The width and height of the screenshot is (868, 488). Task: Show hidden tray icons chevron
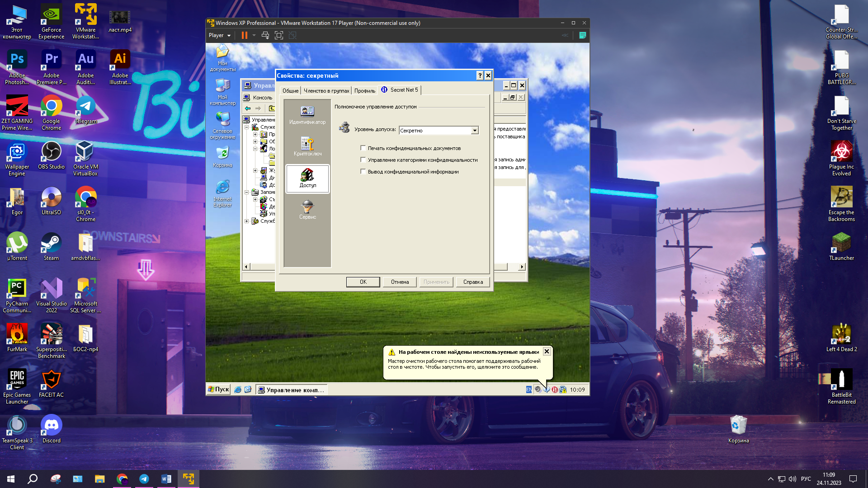point(770,479)
